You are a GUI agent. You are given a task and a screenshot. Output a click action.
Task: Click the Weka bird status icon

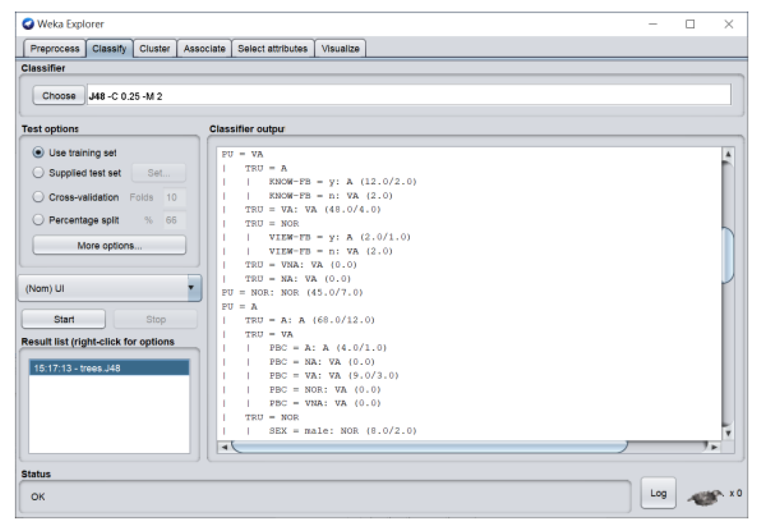pos(705,497)
